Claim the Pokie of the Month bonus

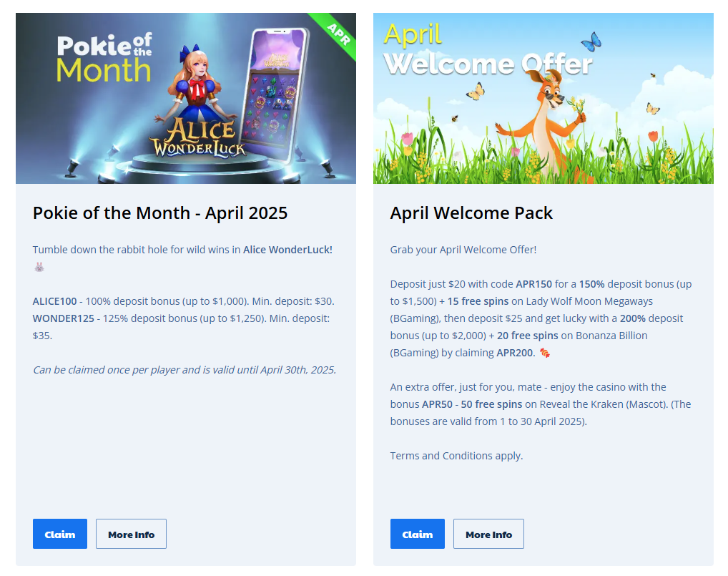tap(60, 534)
